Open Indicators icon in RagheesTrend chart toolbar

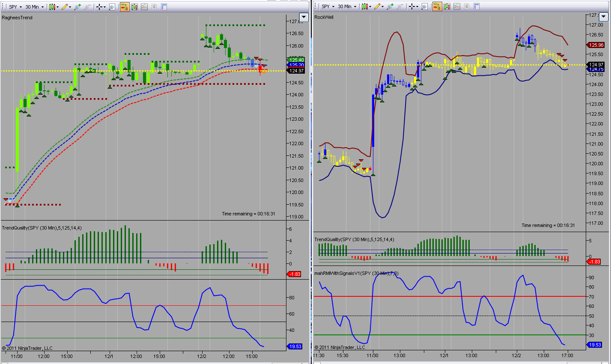144,7
